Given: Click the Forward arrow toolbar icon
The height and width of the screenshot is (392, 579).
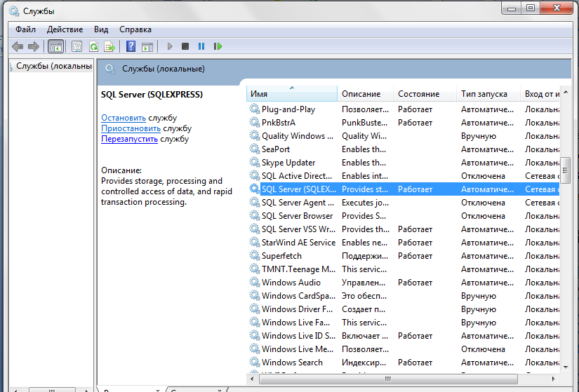Looking at the screenshot, I should [34, 46].
